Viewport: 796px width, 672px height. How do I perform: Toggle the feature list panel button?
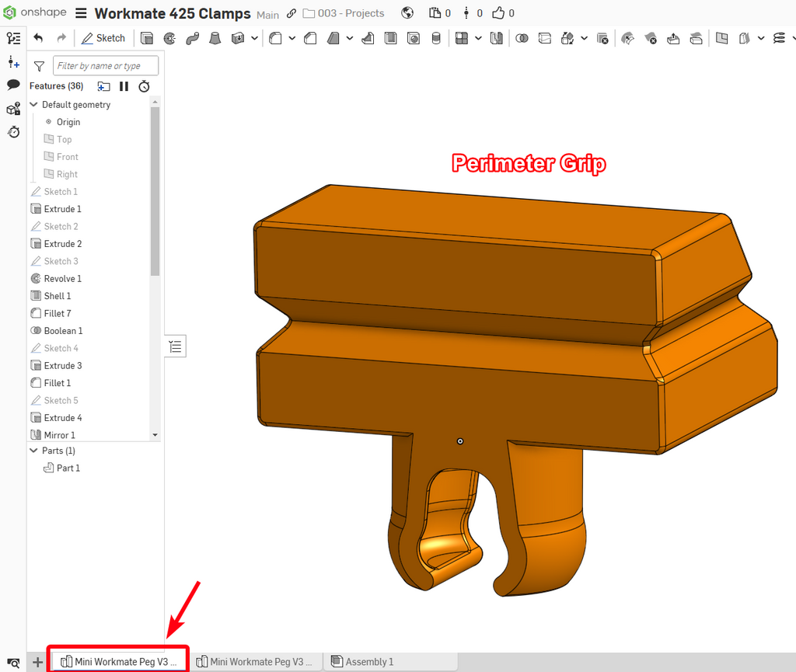pyautogui.click(x=176, y=346)
